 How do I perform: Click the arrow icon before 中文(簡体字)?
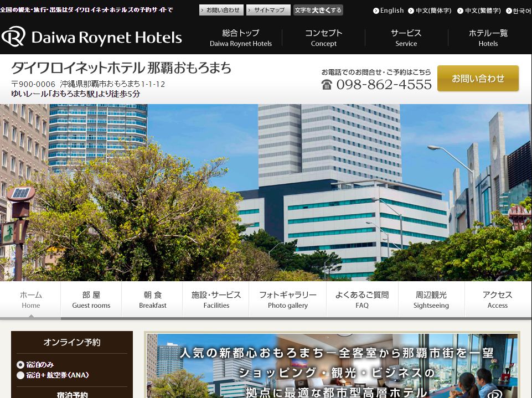[411, 11]
